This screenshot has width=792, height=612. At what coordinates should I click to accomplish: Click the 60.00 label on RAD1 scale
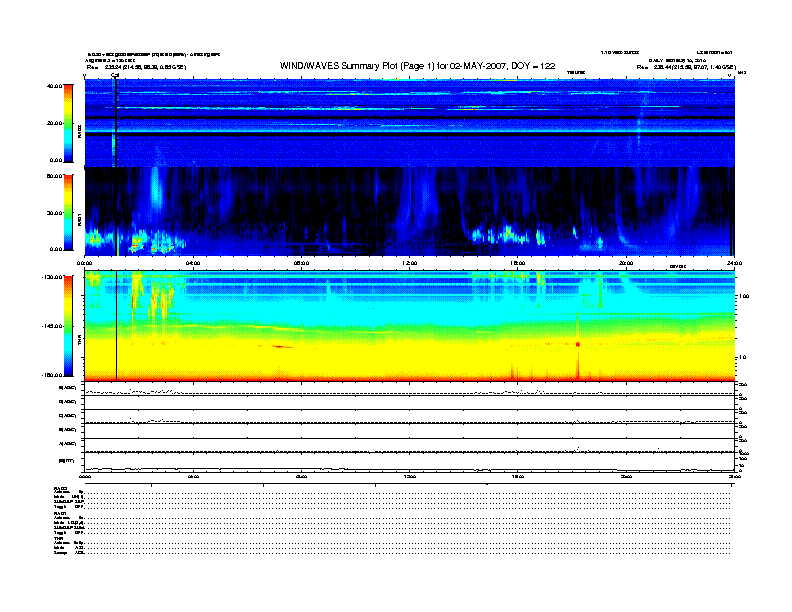pos(54,176)
